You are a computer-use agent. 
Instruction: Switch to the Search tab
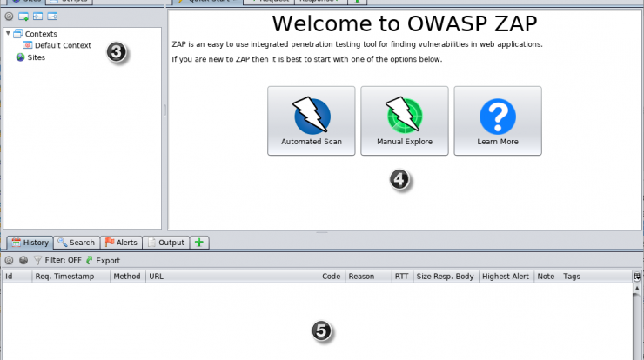pyautogui.click(x=77, y=243)
